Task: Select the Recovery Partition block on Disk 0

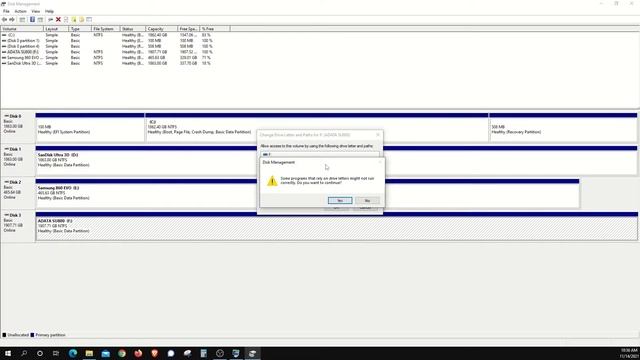Action: click(x=563, y=128)
